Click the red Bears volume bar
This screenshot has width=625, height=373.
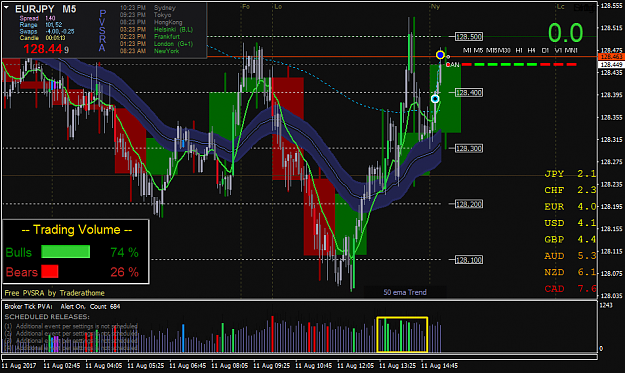click(50, 271)
